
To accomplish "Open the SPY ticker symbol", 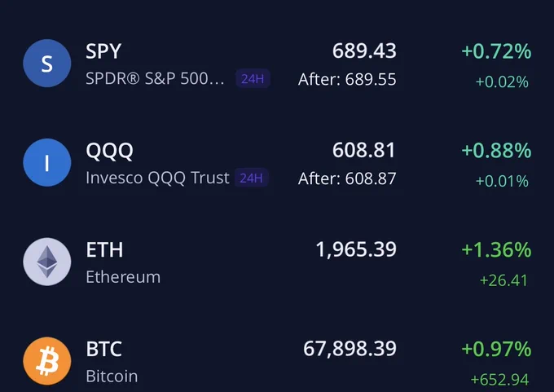I will (103, 51).
